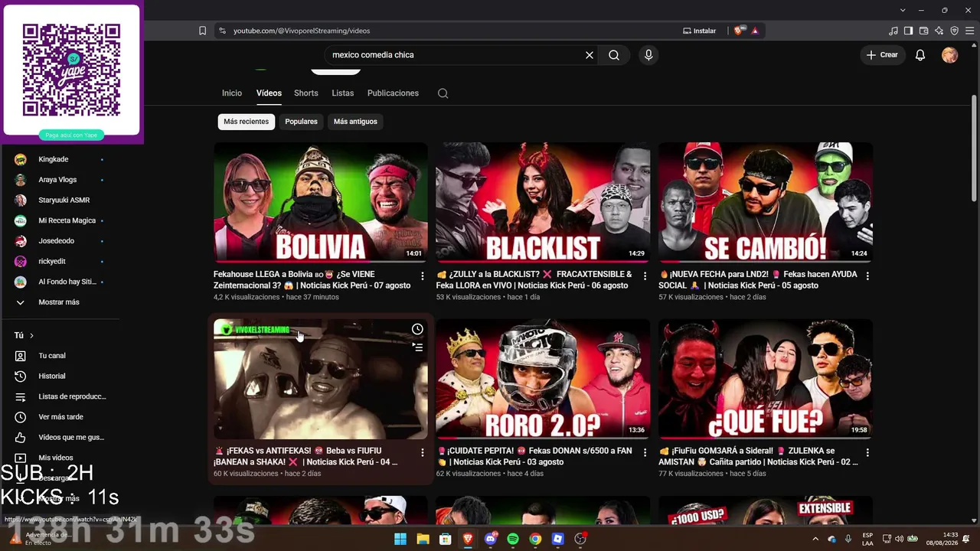Toggle the browser sidebar panel

[909, 31]
